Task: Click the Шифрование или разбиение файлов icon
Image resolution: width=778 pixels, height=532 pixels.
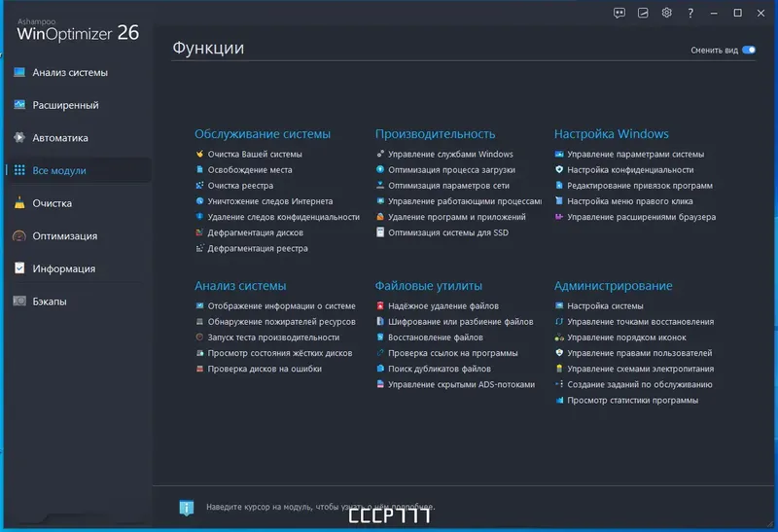Action: point(380,322)
